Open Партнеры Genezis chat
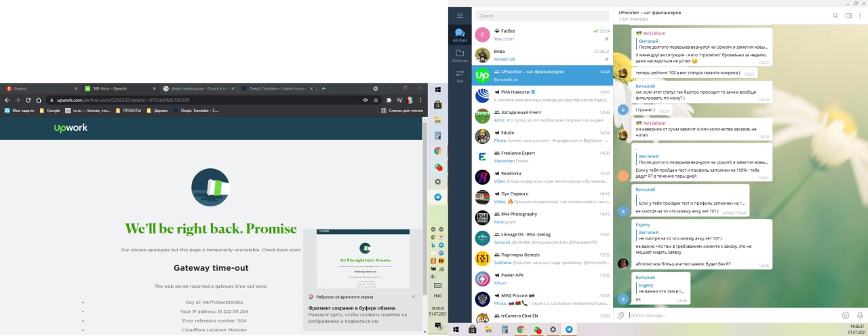 542,259
